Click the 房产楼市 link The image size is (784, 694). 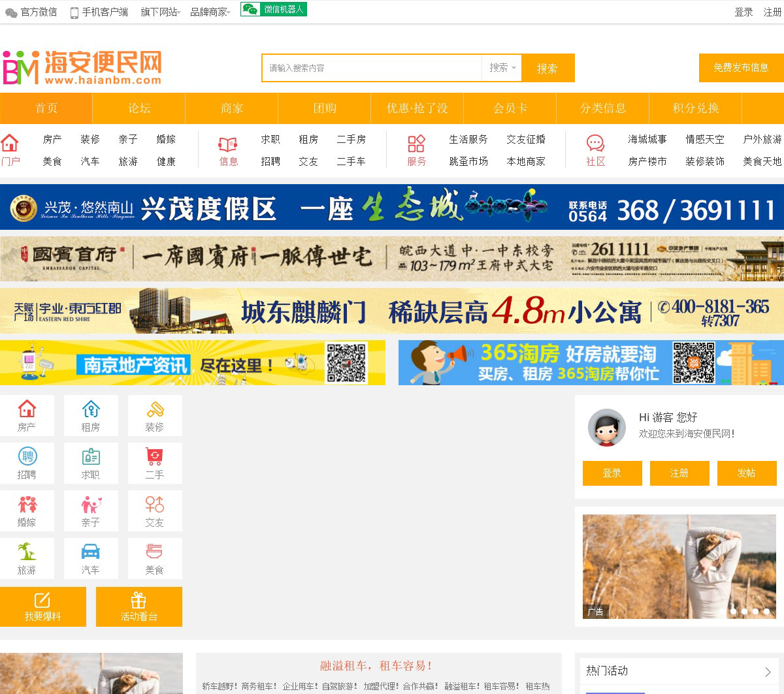[x=647, y=161]
